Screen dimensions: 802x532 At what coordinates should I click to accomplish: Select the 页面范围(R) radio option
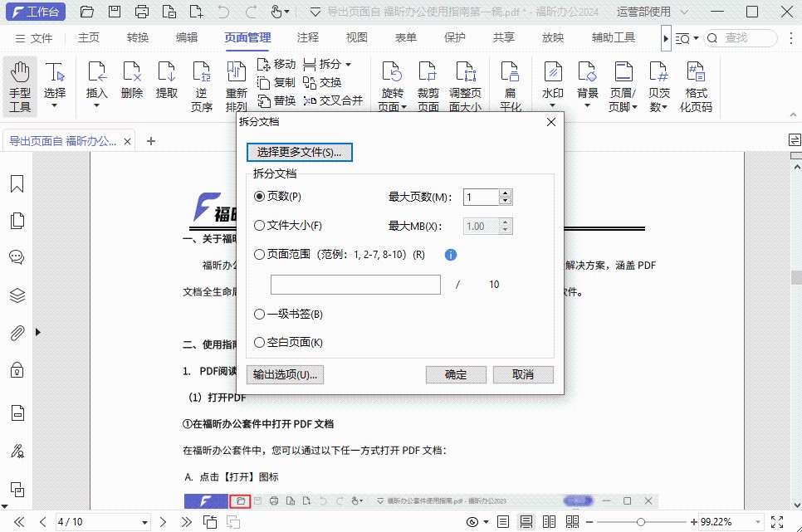[x=259, y=255]
